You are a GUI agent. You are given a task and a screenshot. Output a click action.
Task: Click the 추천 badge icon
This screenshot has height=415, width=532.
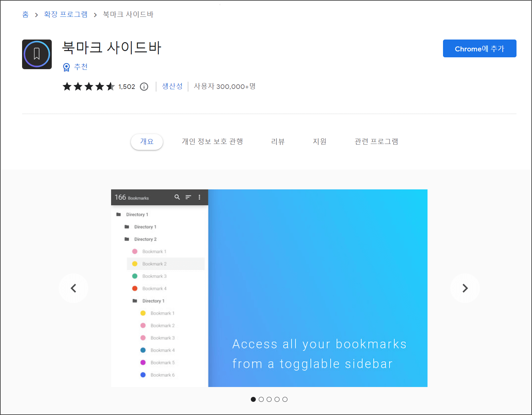coord(66,67)
